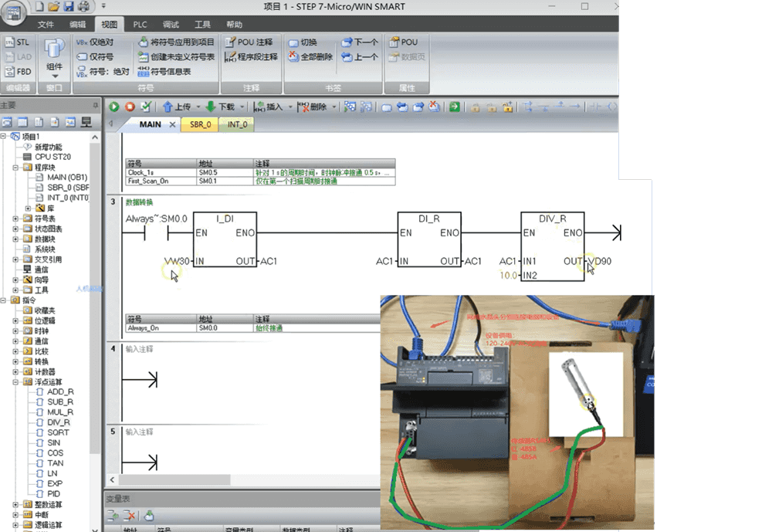Collapse the floating-point math folder

point(17,381)
